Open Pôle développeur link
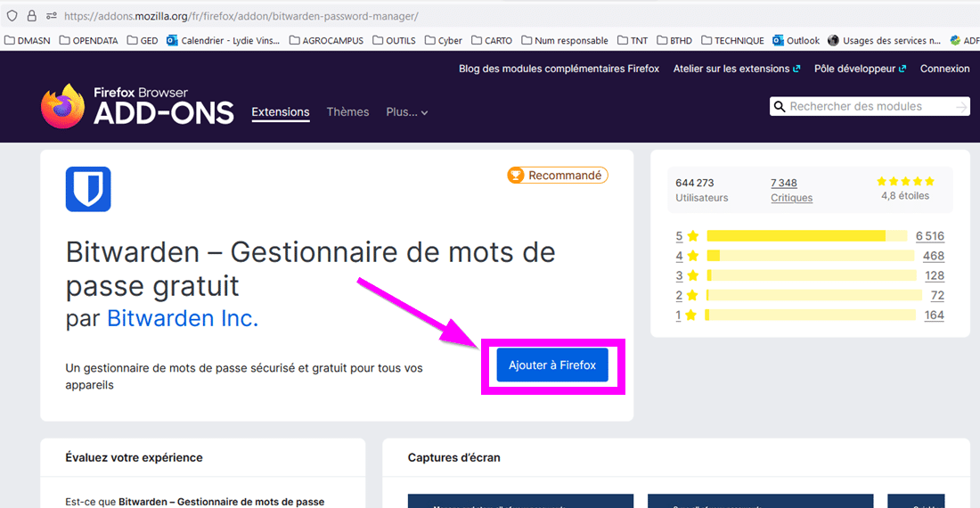 [x=860, y=69]
